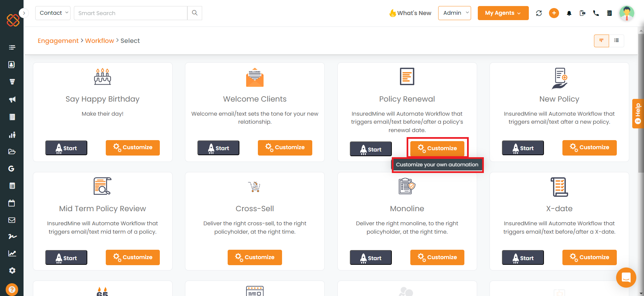Click the magnifying glass search button
This screenshot has height=296, width=644.
click(x=195, y=13)
